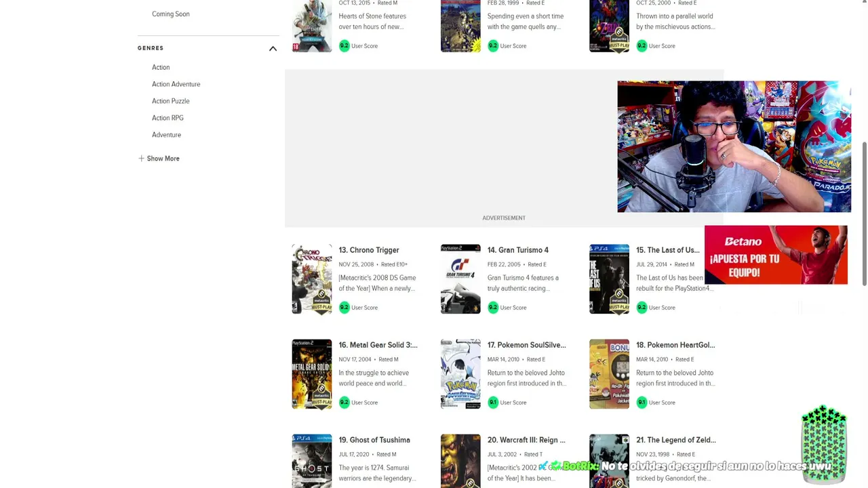Open the 19. Ghost of Tsushima title link
This screenshot has height=488, width=868.
coord(374,440)
